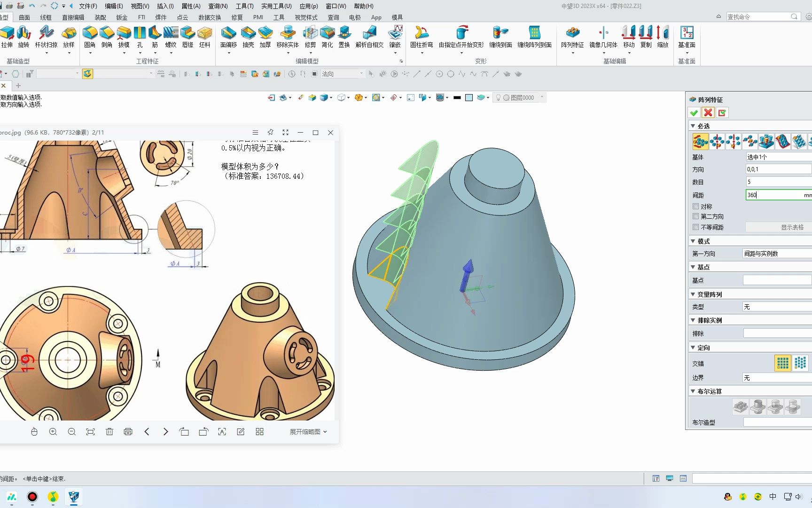
Task: Enable the 对称 checkbox in pattern panel
Action: [696, 206]
